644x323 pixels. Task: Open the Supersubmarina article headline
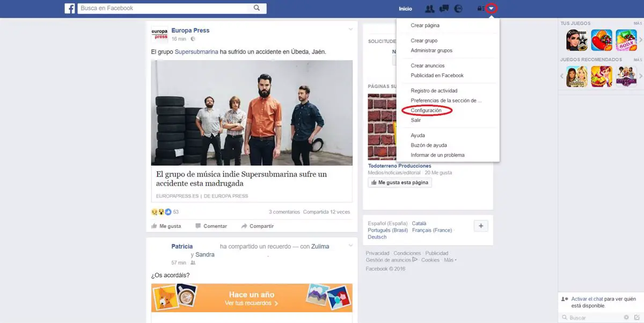241,179
